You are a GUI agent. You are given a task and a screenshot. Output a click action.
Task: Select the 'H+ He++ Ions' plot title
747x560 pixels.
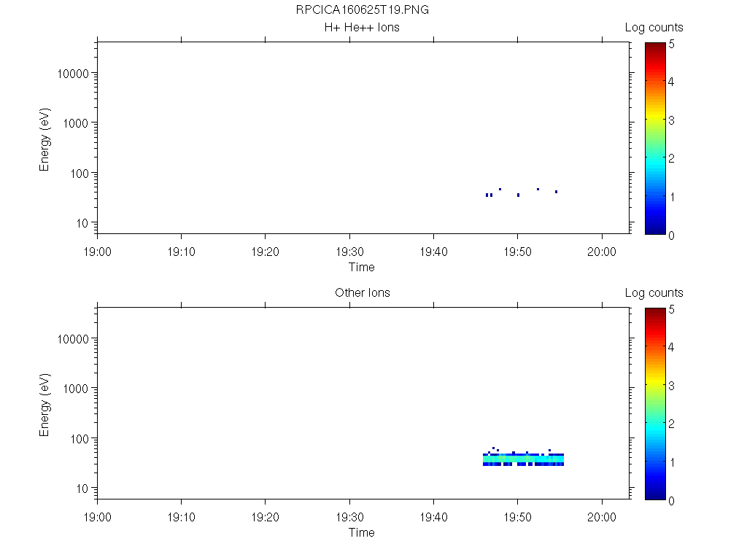coord(362,27)
